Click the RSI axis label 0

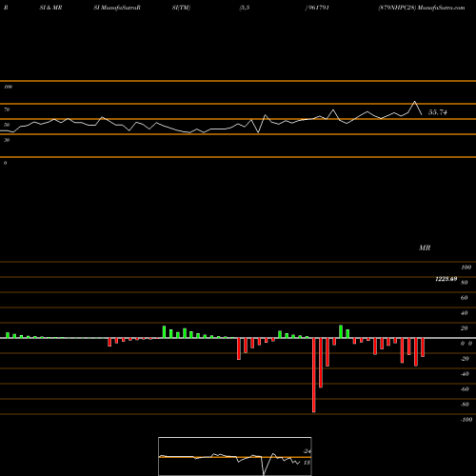(5, 163)
